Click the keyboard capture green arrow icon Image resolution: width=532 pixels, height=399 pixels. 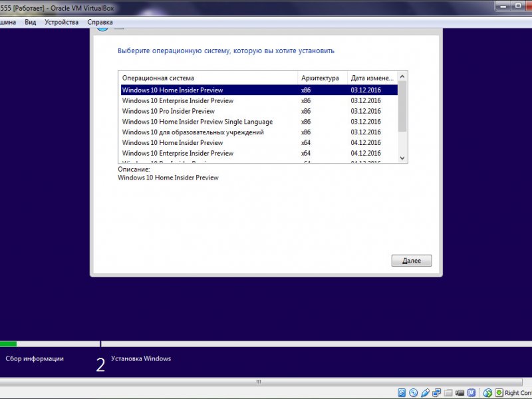click(499, 392)
